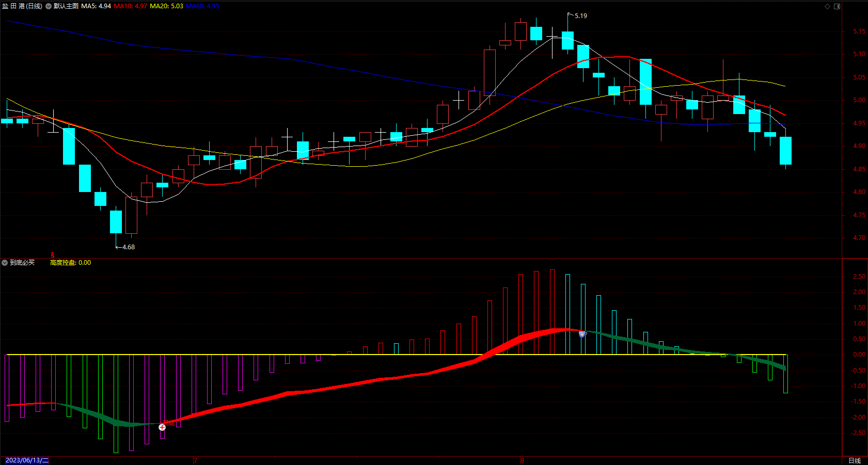Click the white plus buy-signal marker
Viewport: 868px width, 465px height.
click(162, 427)
